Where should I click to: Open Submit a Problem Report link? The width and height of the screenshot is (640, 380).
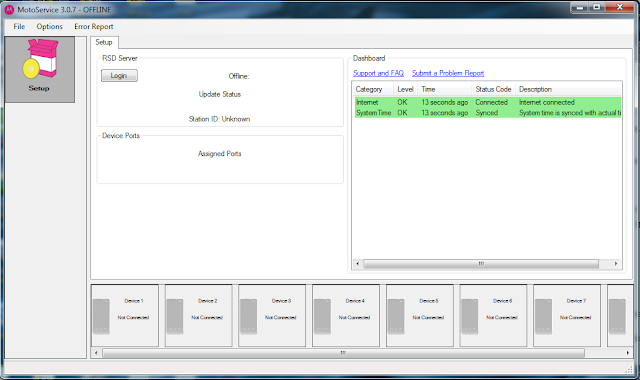tap(448, 73)
